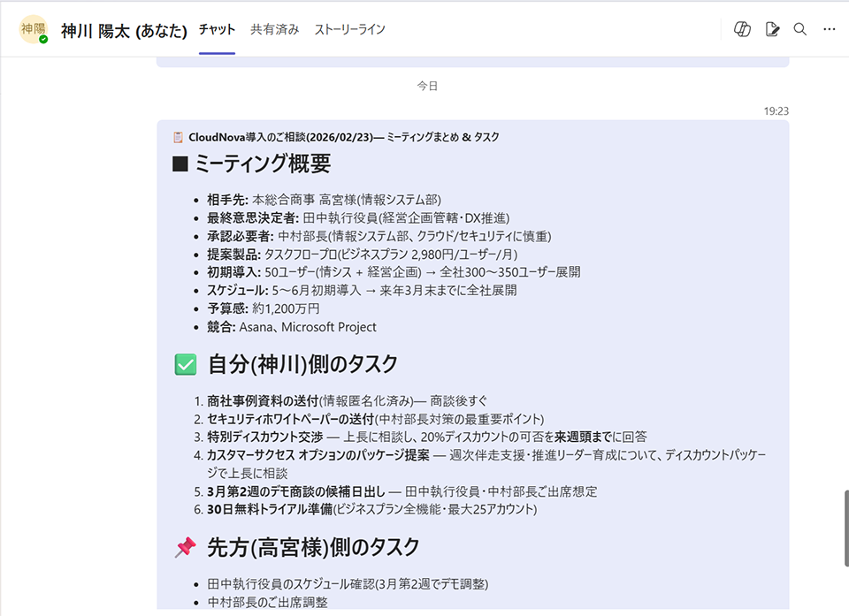Click the 承認必要者 bullet line

click(379, 236)
